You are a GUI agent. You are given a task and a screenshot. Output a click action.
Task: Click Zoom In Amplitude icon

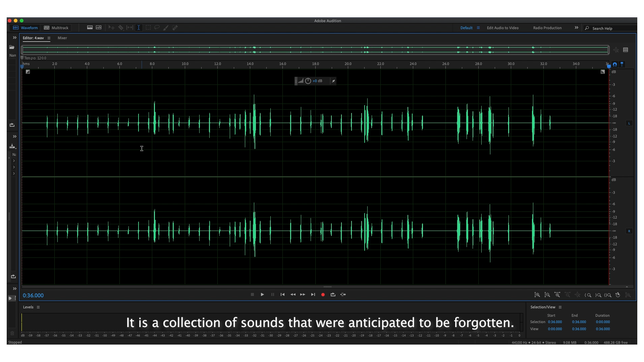(x=537, y=295)
